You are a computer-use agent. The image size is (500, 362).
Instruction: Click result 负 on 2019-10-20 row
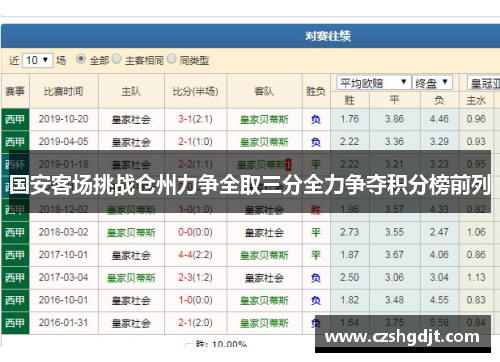pyautogui.click(x=316, y=119)
